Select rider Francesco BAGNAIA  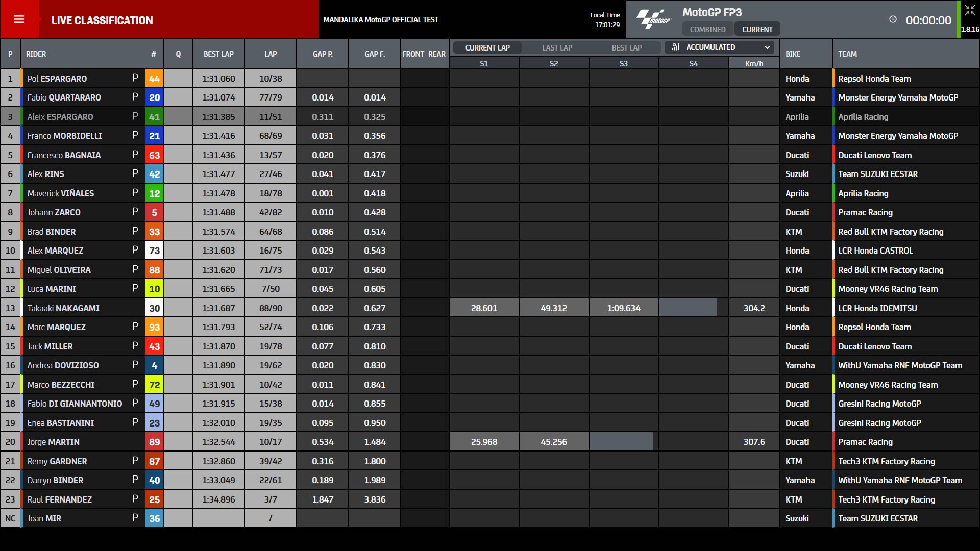pyautogui.click(x=64, y=155)
